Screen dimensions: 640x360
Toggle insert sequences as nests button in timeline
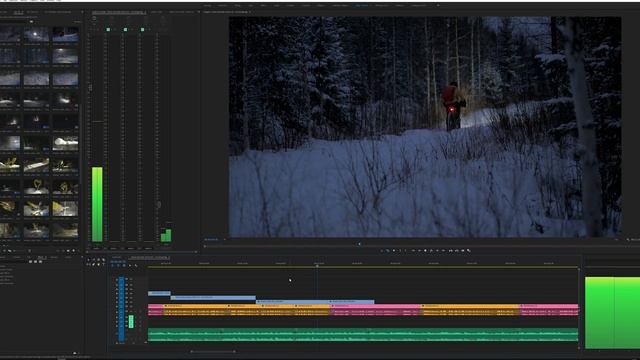[112, 265]
